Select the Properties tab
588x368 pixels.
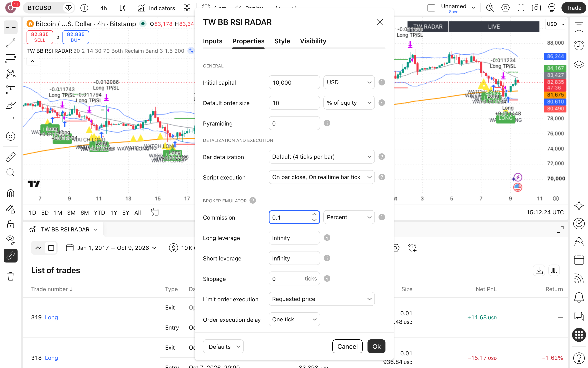(x=248, y=41)
